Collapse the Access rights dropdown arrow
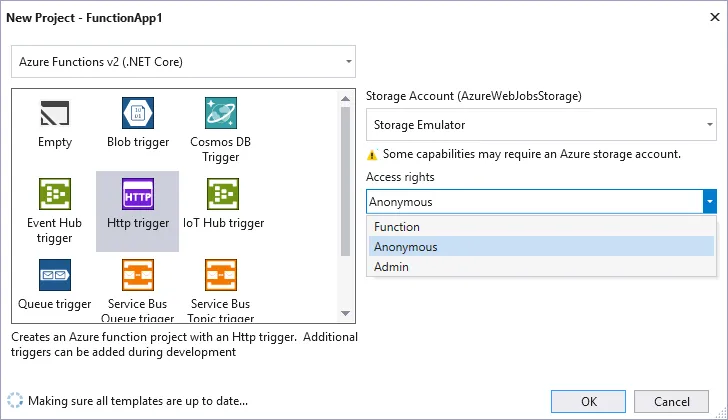 pyautogui.click(x=709, y=201)
